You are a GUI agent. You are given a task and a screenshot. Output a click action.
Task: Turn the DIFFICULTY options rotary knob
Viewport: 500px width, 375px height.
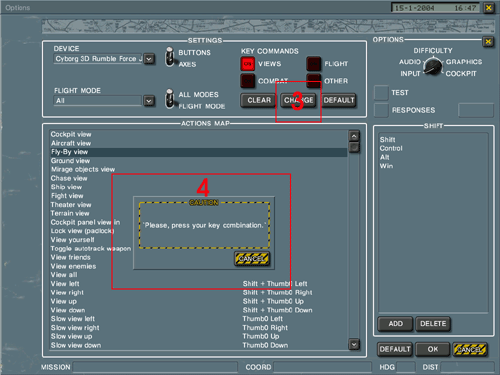click(433, 66)
